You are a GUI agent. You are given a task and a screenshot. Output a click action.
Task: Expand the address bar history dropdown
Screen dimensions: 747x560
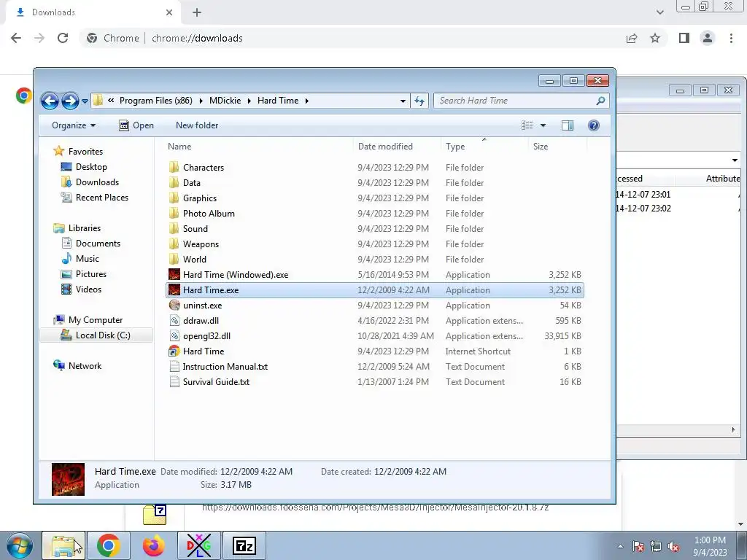[x=403, y=101]
